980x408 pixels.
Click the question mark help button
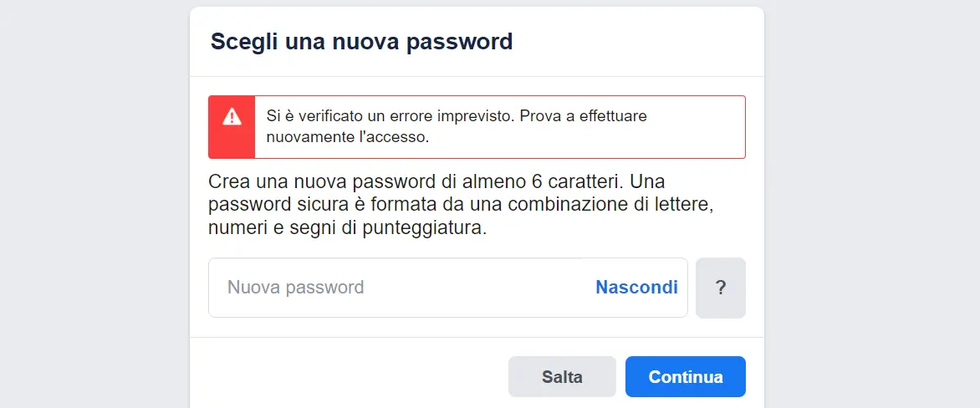pos(720,288)
